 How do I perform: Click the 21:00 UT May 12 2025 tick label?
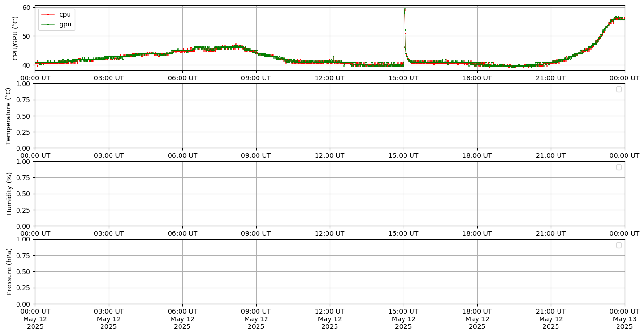[551, 319]
